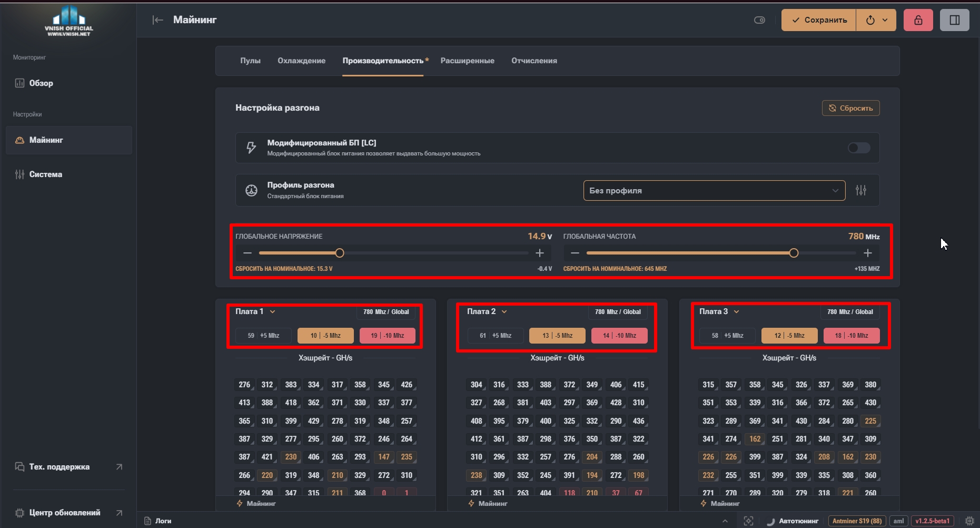Increase global voltage with plus button
Screen dimensions: 980x528
[540, 253]
